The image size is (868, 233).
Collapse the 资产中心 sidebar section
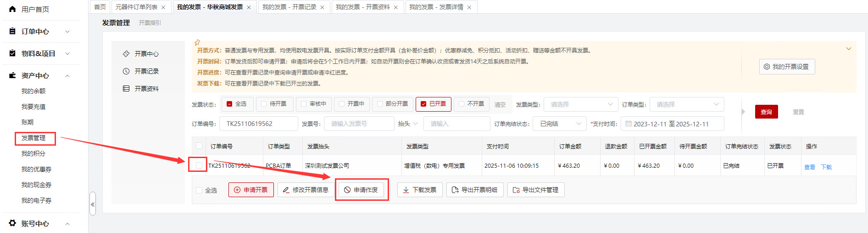point(67,76)
